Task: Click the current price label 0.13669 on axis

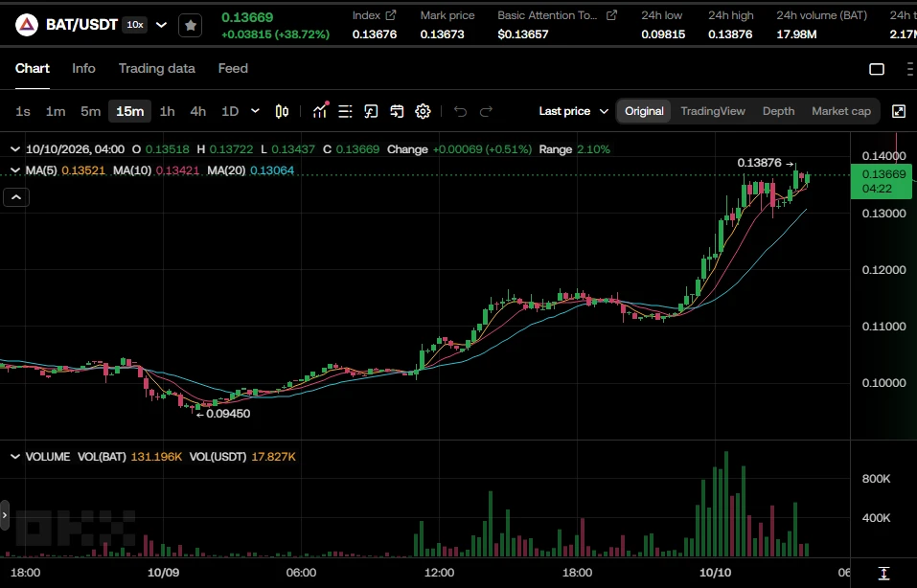Action: coord(882,181)
